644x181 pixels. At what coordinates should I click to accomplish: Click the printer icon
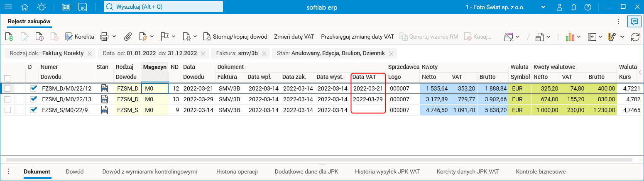tap(104, 37)
